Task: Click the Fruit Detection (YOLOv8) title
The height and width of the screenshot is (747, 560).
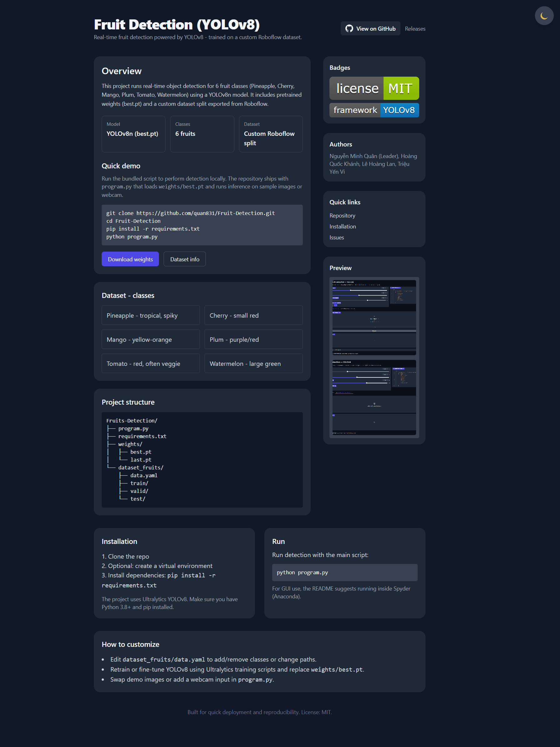Action: click(x=176, y=25)
